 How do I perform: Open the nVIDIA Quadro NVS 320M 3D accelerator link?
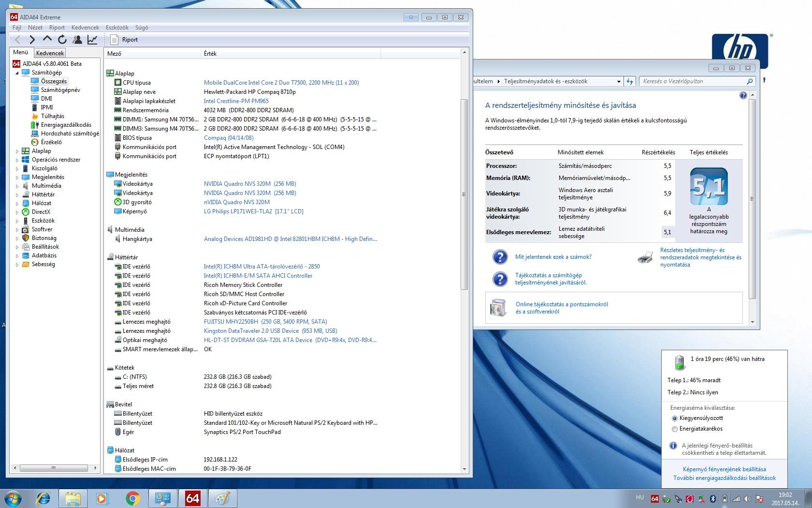(237, 202)
